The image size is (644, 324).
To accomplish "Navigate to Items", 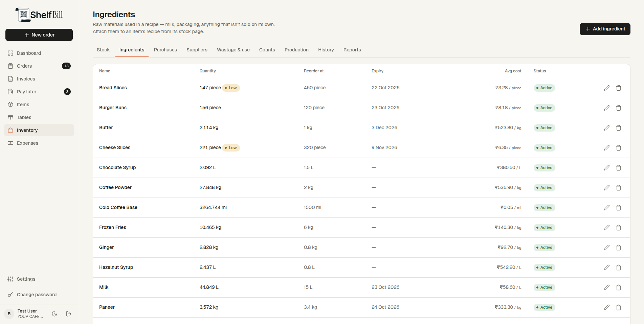I will 39,105.
